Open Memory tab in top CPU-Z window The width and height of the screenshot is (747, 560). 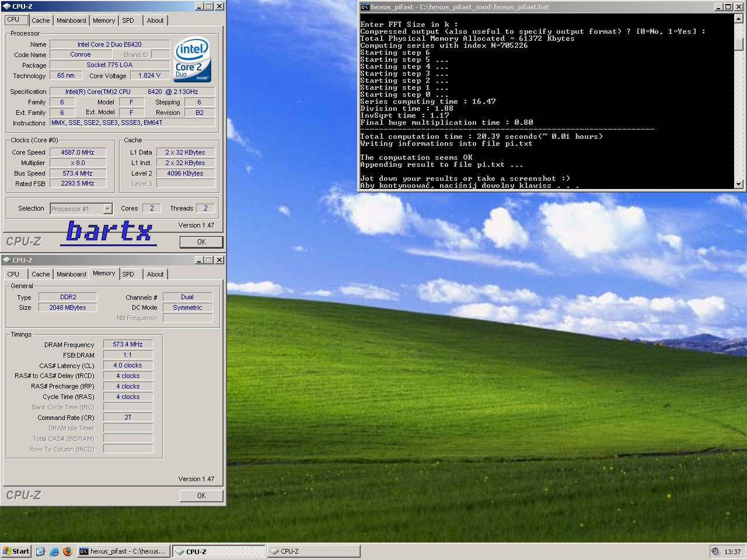(104, 20)
